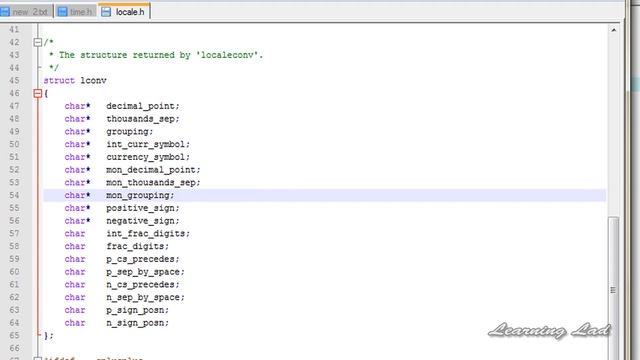Click 'grouping;' on line 49
640x360 pixels.
(x=130, y=131)
